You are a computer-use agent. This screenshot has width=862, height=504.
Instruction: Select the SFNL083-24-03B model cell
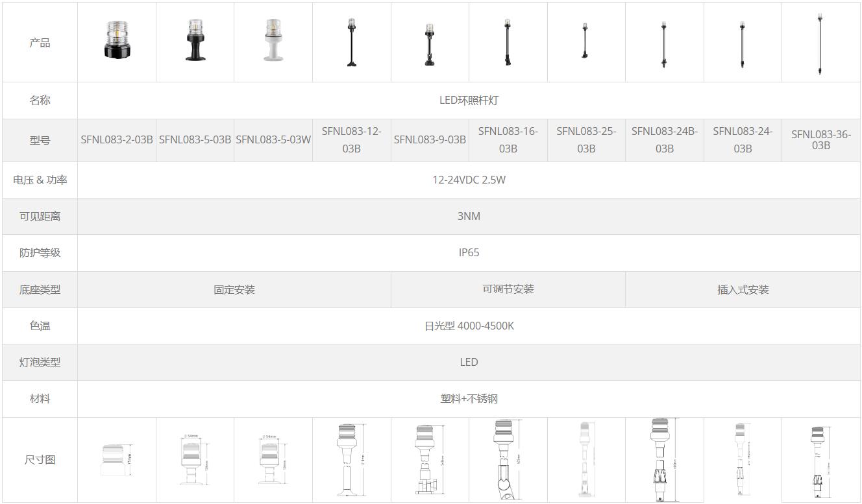[743, 139]
